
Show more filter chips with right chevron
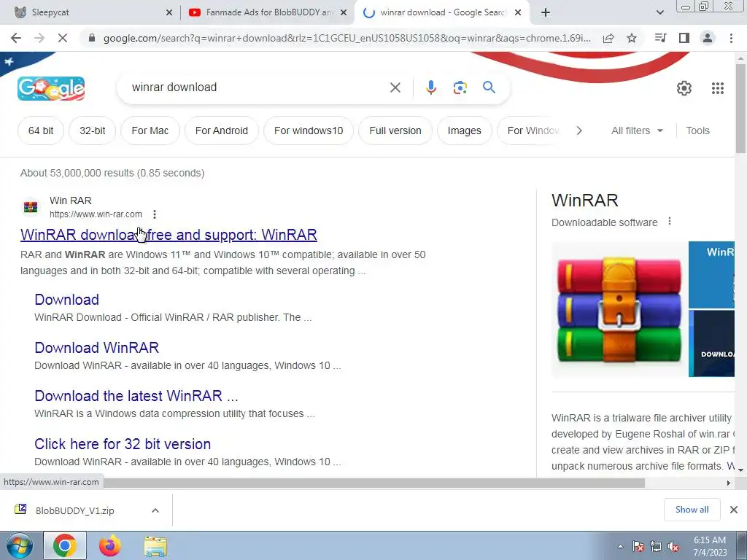coord(578,131)
